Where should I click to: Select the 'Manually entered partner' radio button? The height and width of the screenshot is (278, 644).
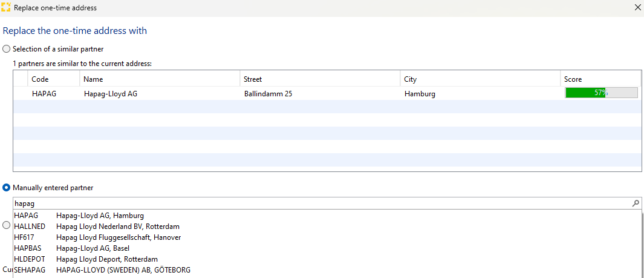(6, 188)
